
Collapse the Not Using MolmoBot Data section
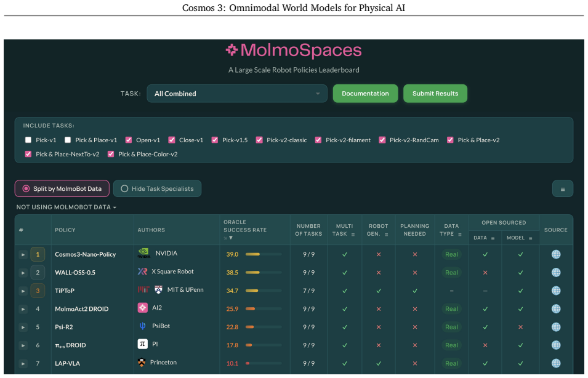(x=66, y=207)
